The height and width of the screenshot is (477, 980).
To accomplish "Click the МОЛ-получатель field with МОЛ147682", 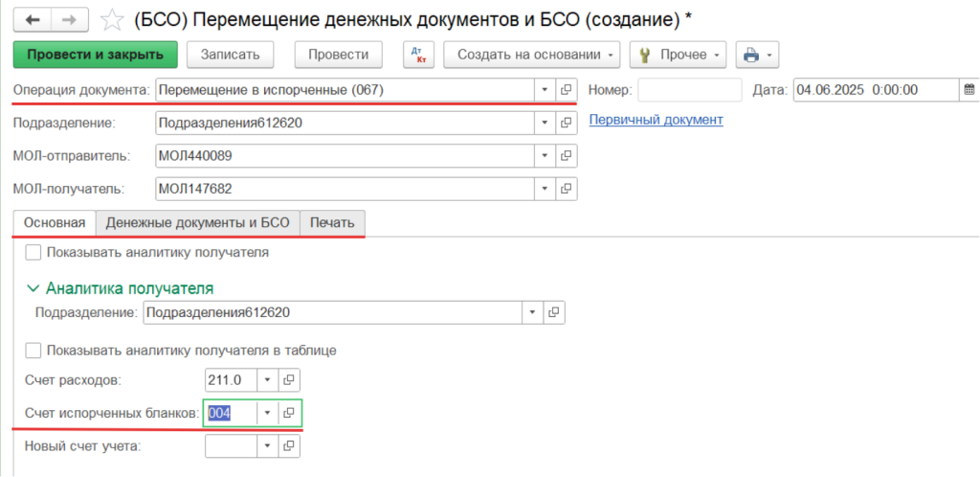I will point(345,188).
